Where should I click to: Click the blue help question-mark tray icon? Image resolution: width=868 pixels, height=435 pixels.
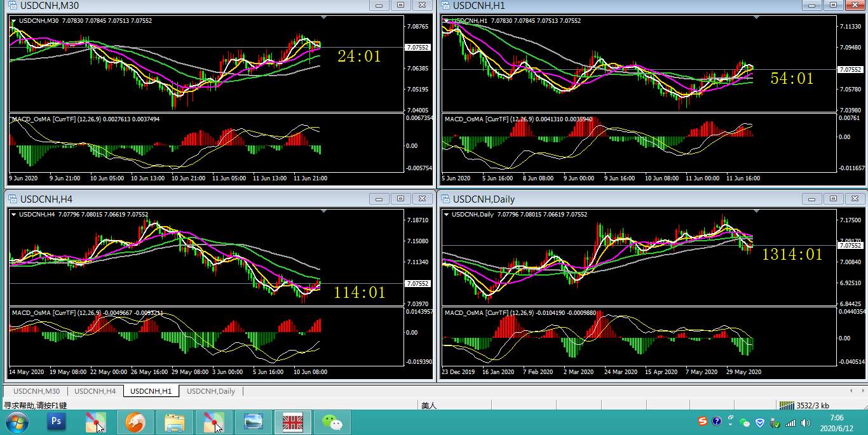tap(717, 421)
